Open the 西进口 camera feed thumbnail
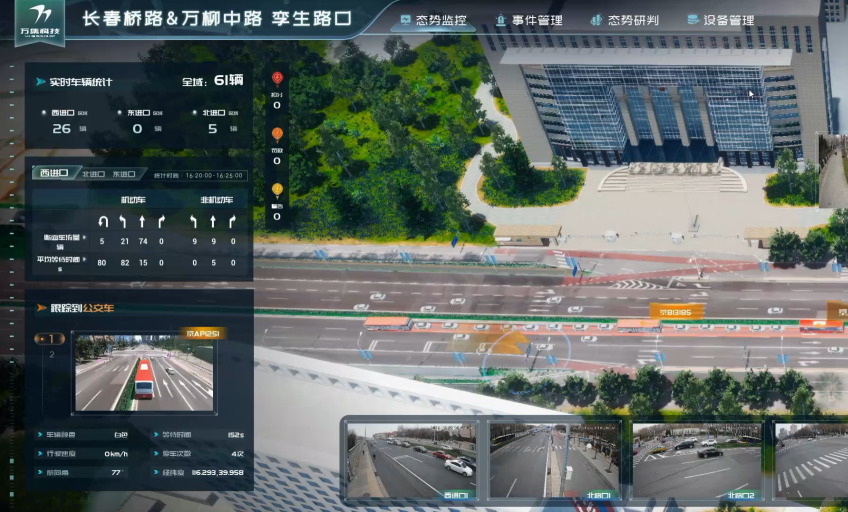Screen dimensions: 848x512 [411, 460]
